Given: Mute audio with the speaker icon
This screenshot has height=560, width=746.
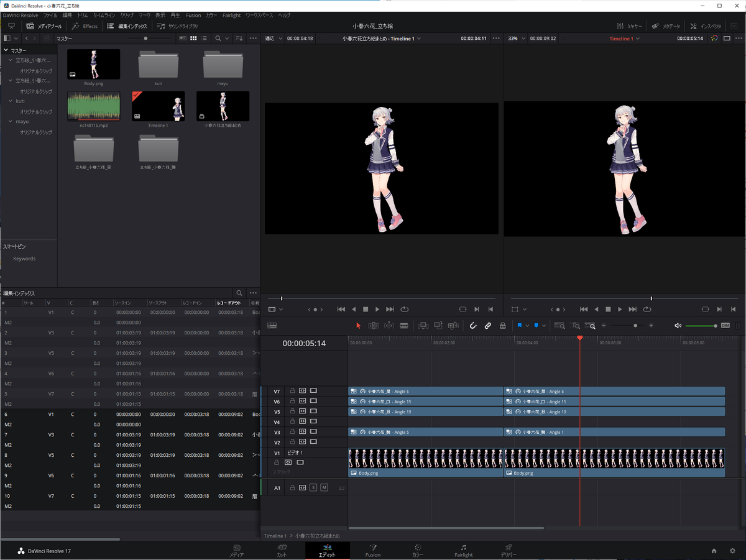Looking at the screenshot, I should coord(678,326).
